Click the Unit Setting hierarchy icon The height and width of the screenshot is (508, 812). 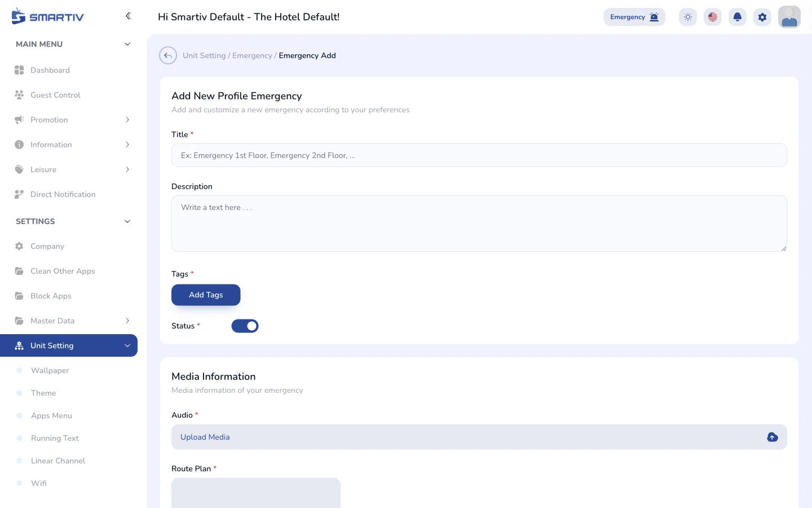[x=19, y=345]
